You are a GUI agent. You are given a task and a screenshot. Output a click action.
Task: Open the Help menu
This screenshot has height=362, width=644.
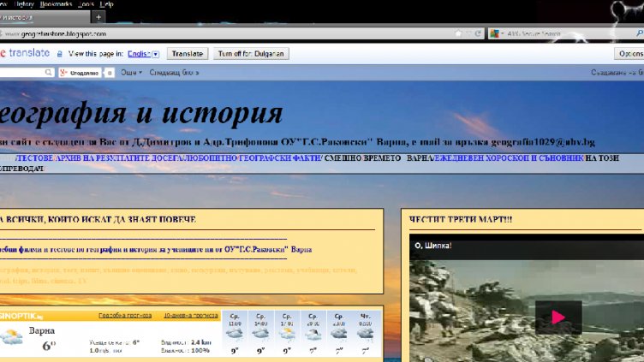point(106,4)
